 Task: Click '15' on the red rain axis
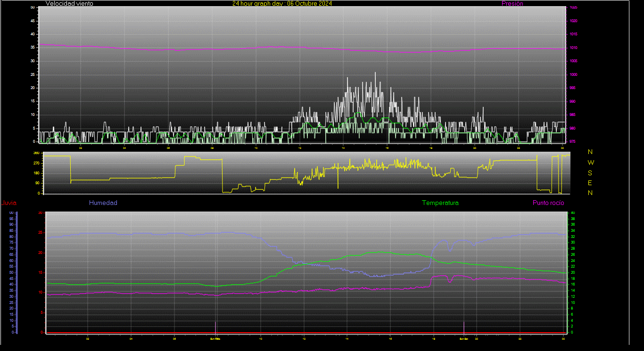pos(41,273)
